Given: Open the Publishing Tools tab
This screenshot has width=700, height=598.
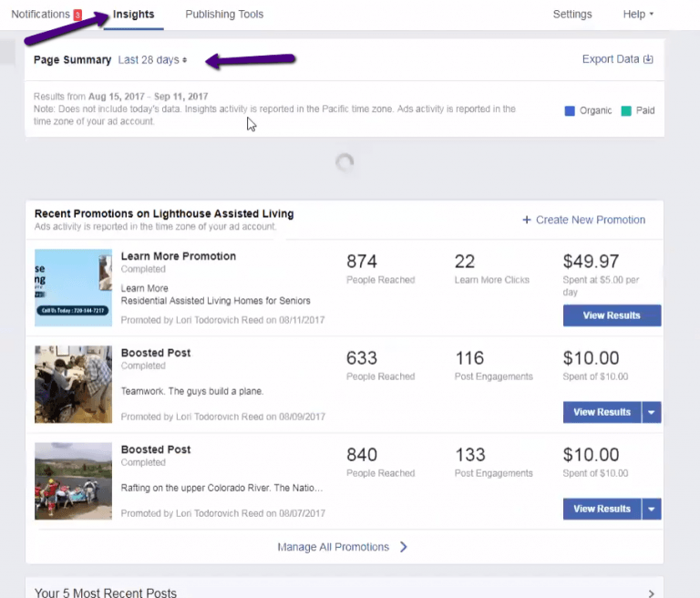Looking at the screenshot, I should [x=224, y=15].
